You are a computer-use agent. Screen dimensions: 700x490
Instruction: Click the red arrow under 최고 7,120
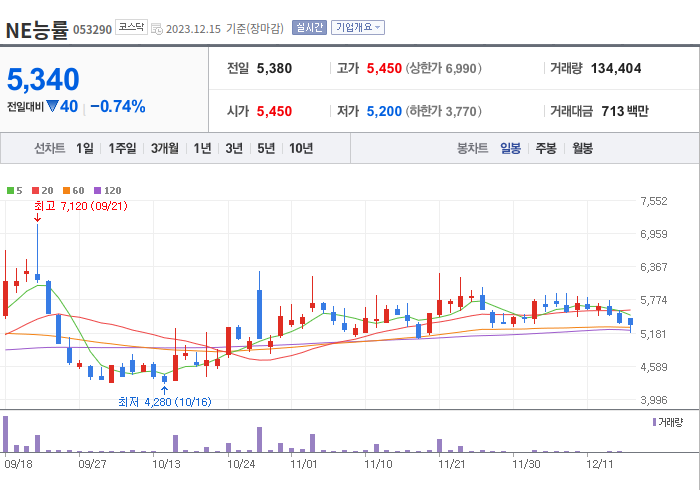(38, 218)
